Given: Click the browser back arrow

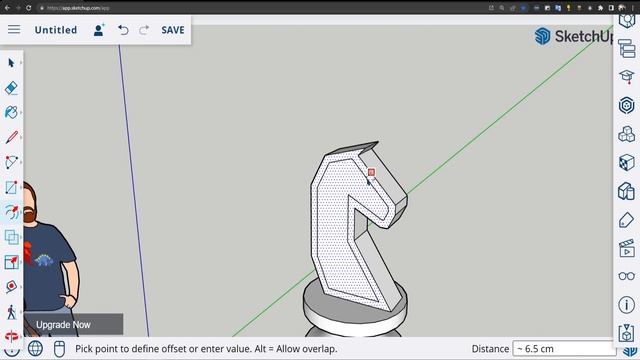Looking at the screenshot, I should pyautogui.click(x=7, y=8).
